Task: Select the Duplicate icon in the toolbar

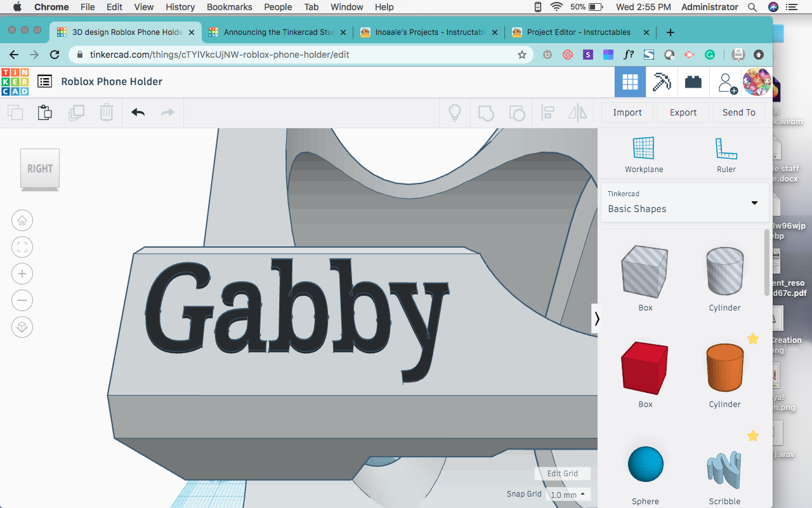Action: 76,112
